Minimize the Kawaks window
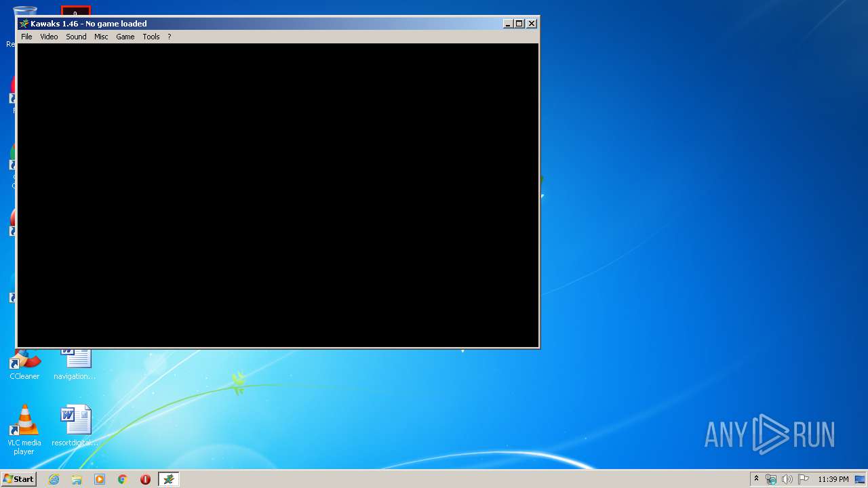The width and height of the screenshot is (868, 488). coord(508,24)
